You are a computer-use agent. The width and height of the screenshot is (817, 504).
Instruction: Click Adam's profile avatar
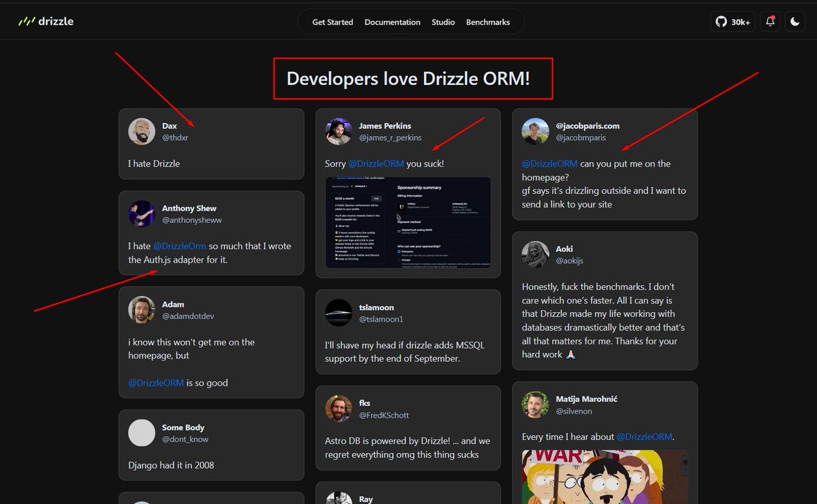tap(142, 309)
